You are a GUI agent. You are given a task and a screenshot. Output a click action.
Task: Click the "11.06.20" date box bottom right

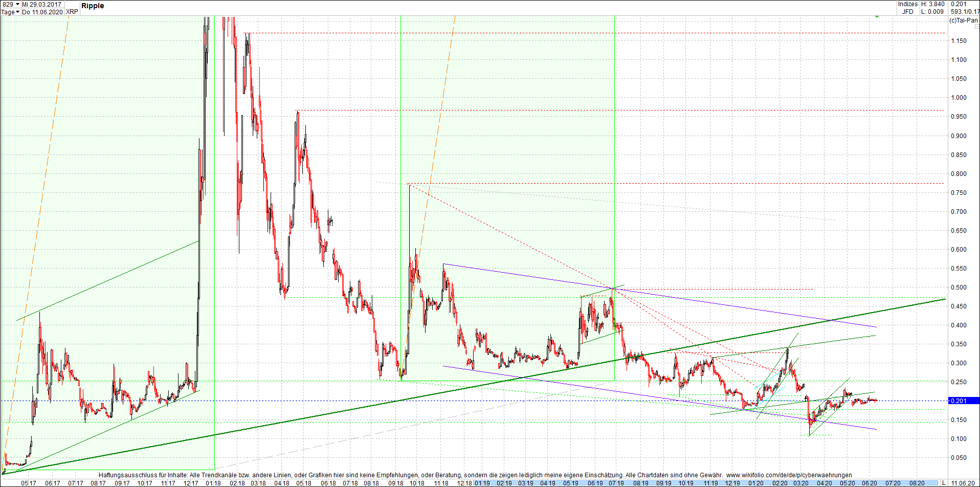(964, 482)
